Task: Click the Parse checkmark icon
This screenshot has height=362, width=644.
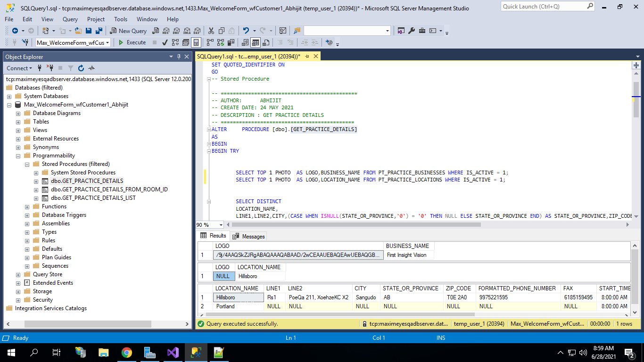Action: (165, 42)
